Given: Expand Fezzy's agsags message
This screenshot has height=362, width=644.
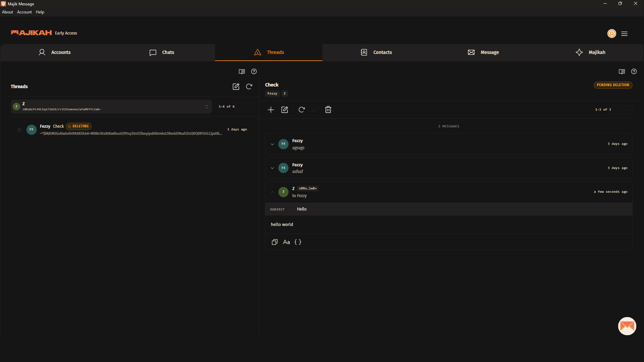Looking at the screenshot, I should click(x=272, y=144).
